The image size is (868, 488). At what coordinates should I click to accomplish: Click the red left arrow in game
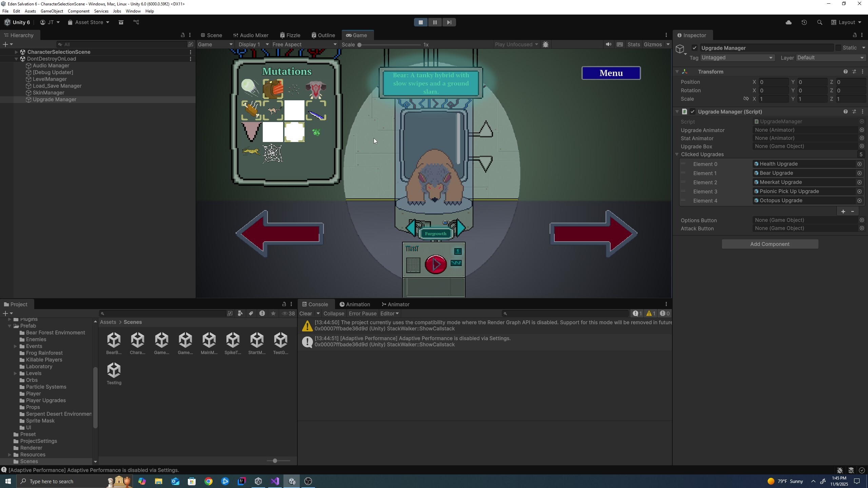point(279,233)
